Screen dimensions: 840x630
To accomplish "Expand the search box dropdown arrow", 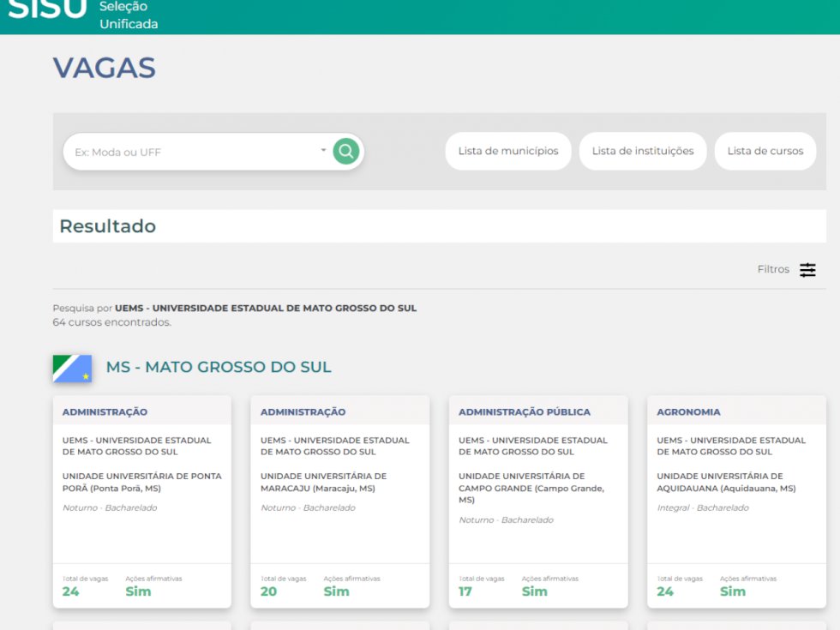I will (323, 150).
